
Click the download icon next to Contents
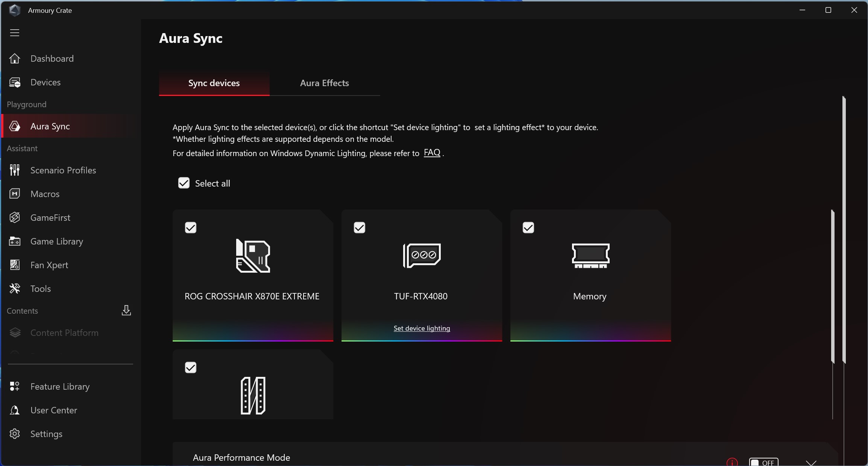point(126,310)
